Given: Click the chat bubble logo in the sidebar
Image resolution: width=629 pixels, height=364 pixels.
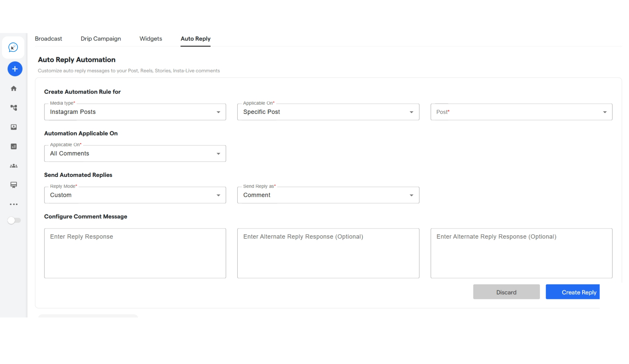Looking at the screenshot, I should coord(13,48).
